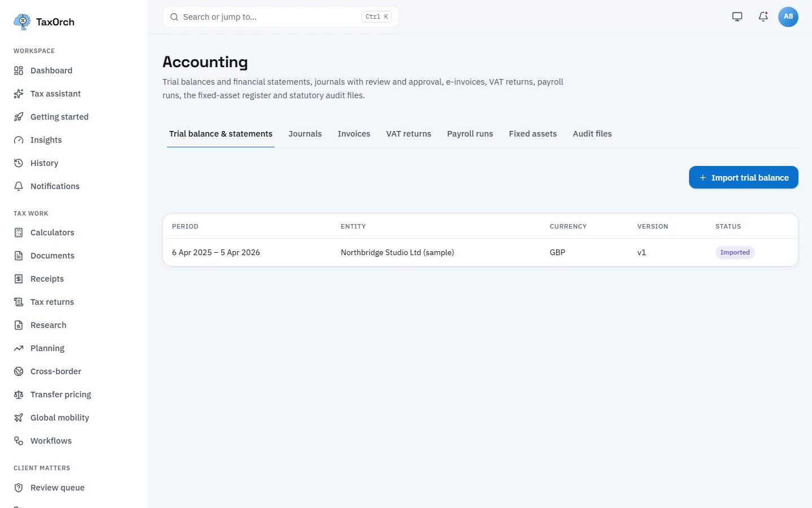Click the Imported status badge

(x=735, y=252)
